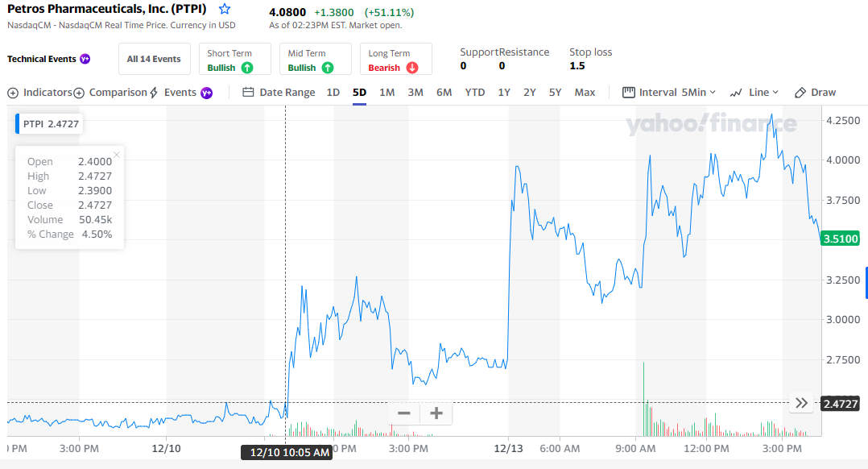Click the 3.5100 current price tag

click(841, 239)
